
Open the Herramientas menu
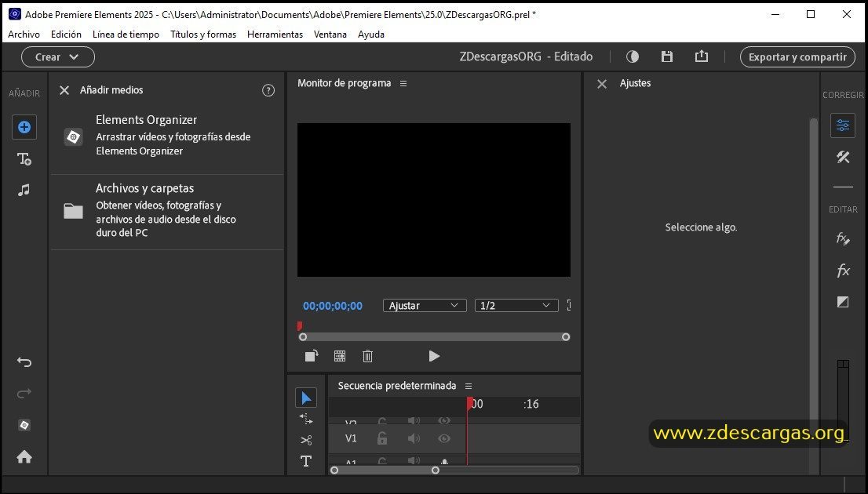coord(275,35)
